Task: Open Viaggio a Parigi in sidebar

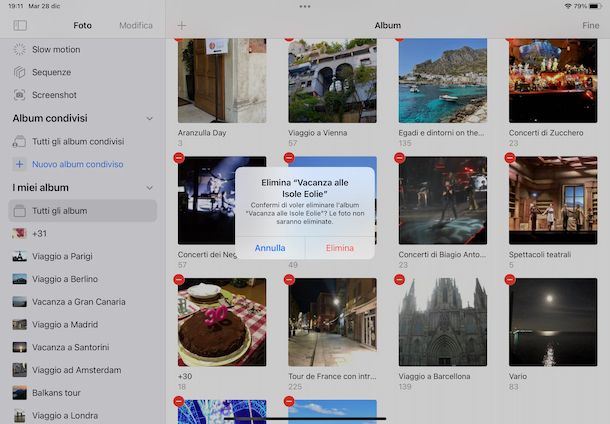Action: point(82,256)
